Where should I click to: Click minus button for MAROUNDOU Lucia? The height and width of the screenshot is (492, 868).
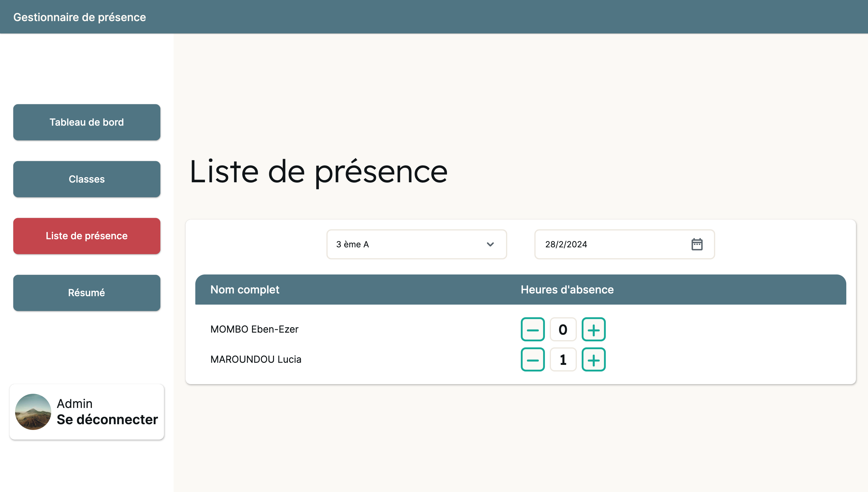532,359
